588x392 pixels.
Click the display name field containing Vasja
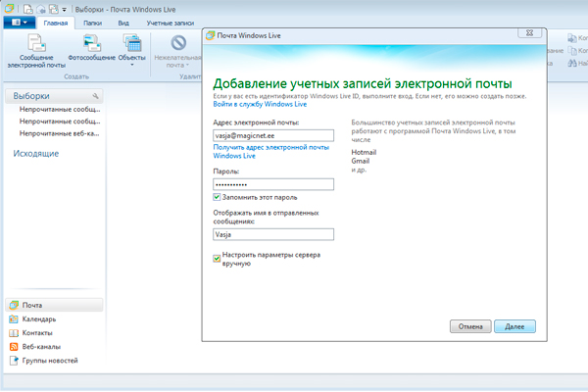coord(273,234)
